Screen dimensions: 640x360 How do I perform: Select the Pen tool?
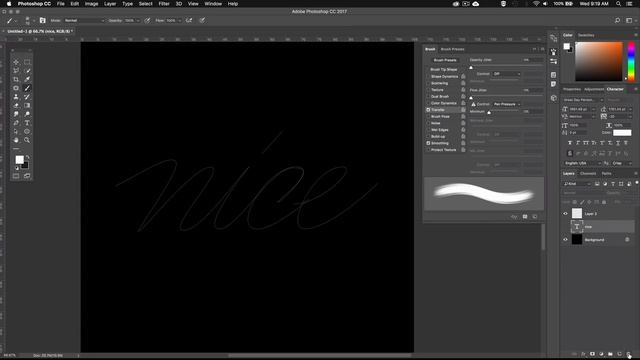click(x=16, y=123)
